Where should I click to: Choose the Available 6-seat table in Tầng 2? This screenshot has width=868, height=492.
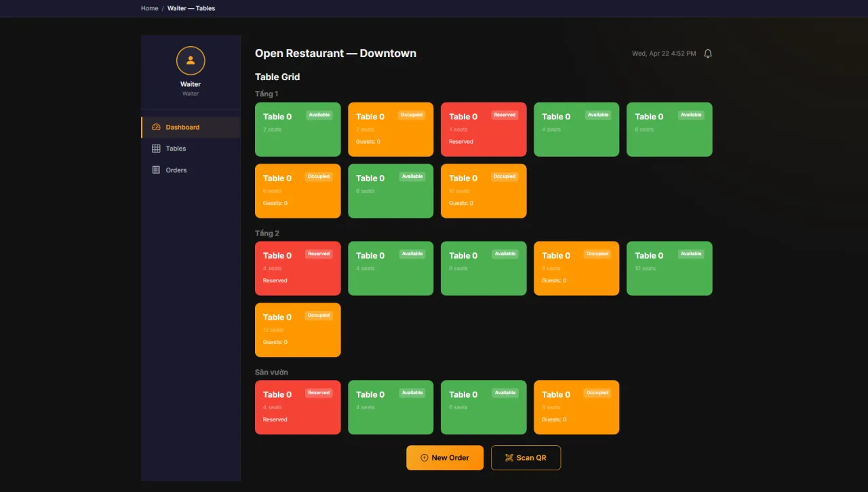click(484, 268)
